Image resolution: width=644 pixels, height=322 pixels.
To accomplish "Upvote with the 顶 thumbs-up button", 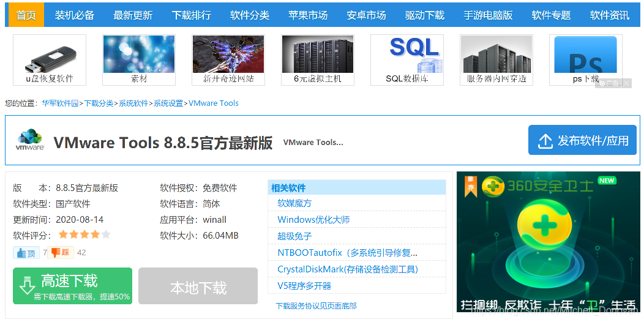I will pyautogui.click(x=26, y=253).
